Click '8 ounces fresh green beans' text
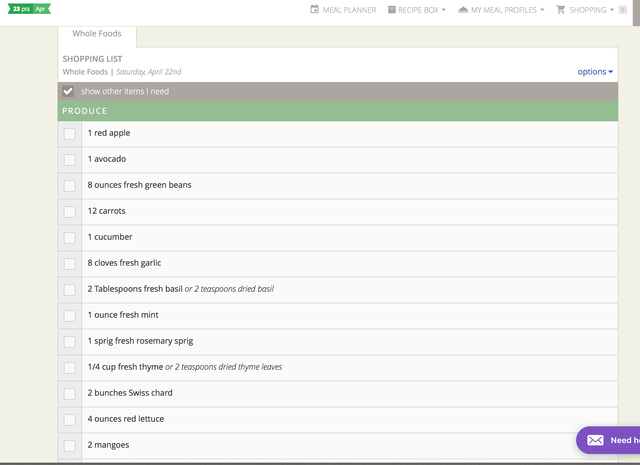 click(x=139, y=185)
